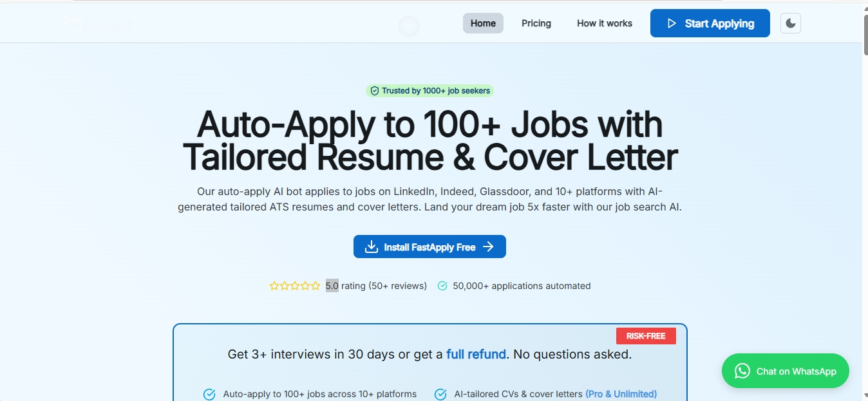
Task: Open the How it works section
Action: (x=604, y=23)
